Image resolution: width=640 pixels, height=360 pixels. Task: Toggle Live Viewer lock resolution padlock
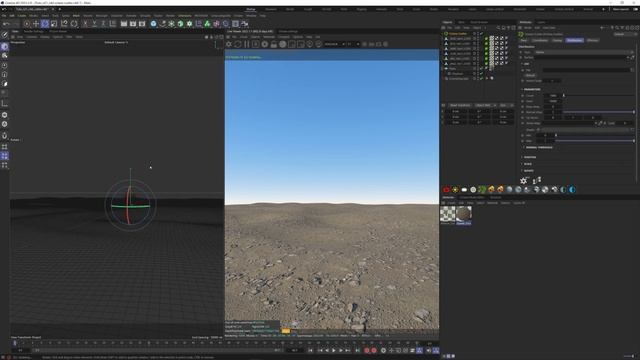click(x=273, y=44)
